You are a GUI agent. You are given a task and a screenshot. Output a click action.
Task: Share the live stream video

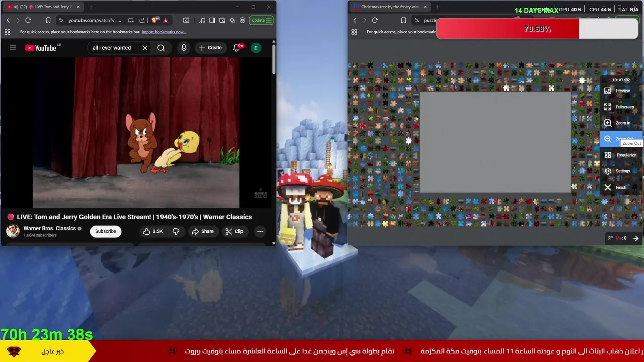pos(203,231)
